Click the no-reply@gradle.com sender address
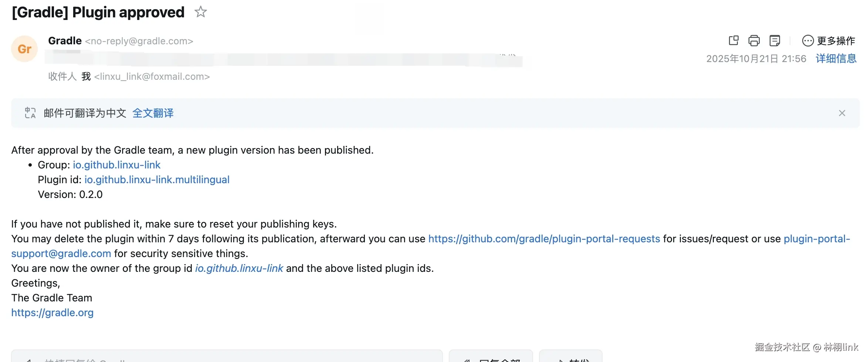This screenshot has height=362, width=868. [139, 41]
